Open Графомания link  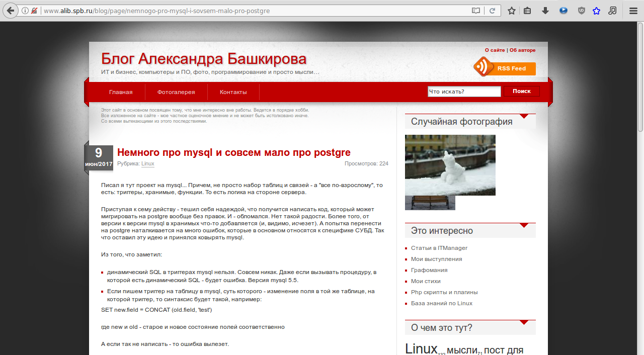(x=429, y=270)
